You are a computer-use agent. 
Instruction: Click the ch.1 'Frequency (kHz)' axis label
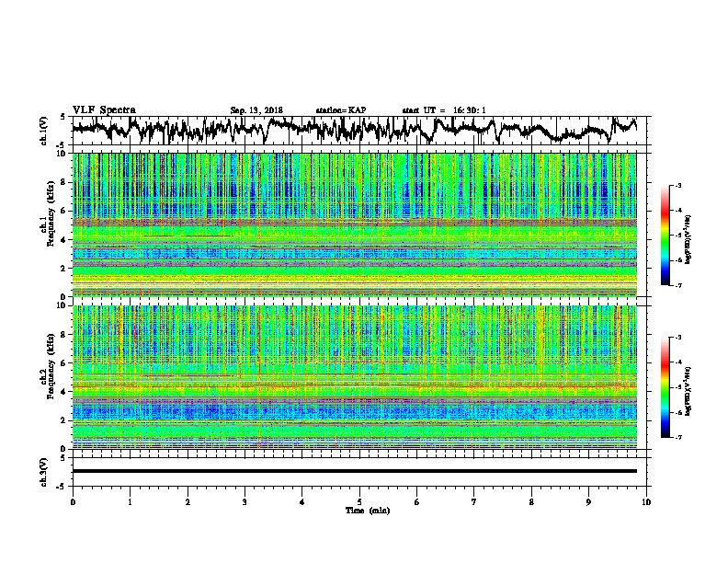click(51, 214)
